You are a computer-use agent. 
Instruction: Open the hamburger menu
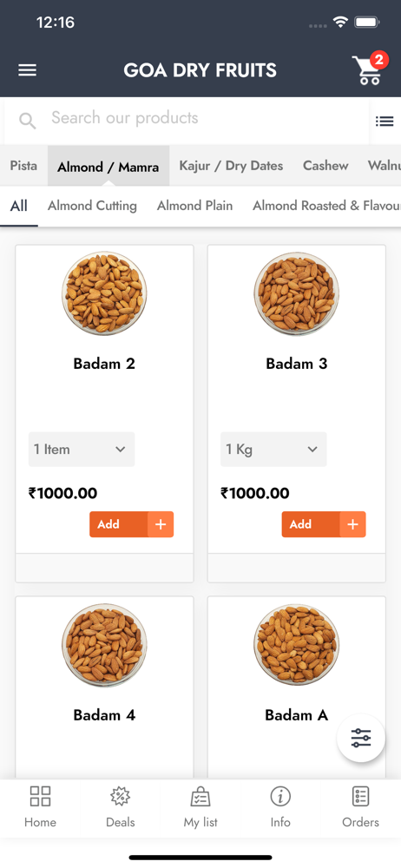27,70
